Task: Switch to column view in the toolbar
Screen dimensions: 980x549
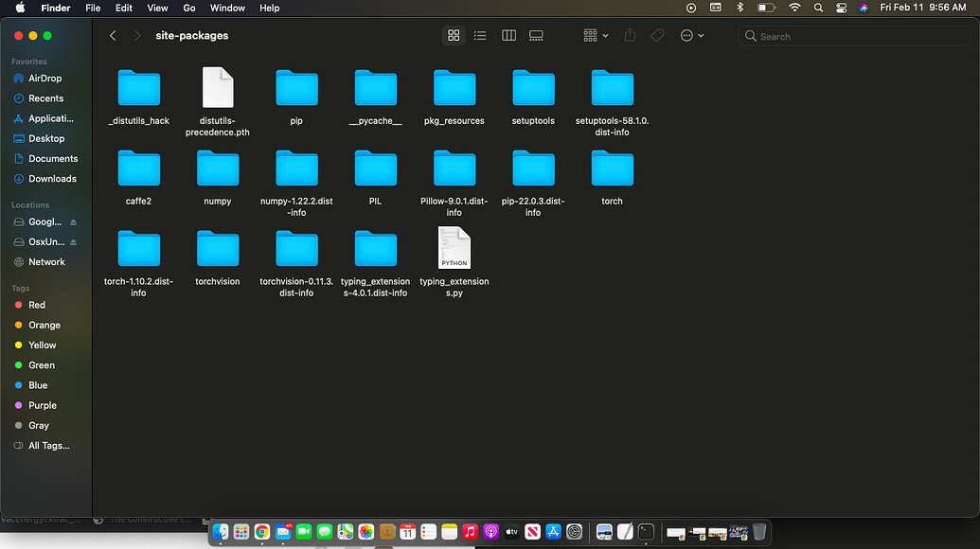Action: click(x=508, y=36)
